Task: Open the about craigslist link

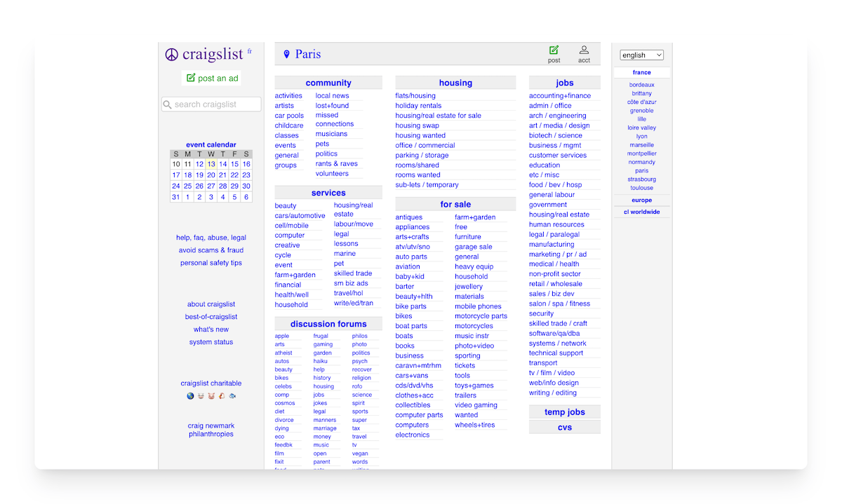Action: pos(211,304)
